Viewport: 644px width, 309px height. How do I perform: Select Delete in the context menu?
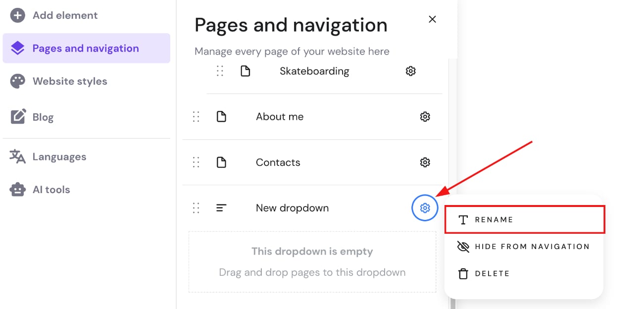(x=492, y=273)
